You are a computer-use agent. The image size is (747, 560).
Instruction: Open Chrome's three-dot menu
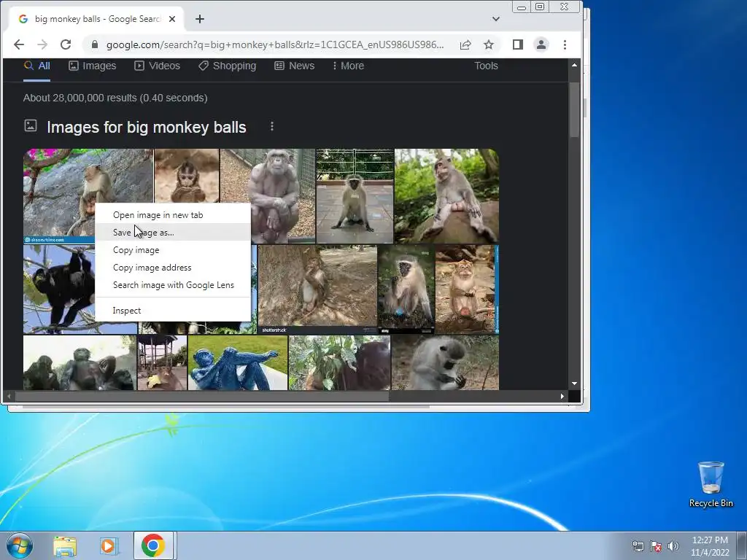[565, 44]
